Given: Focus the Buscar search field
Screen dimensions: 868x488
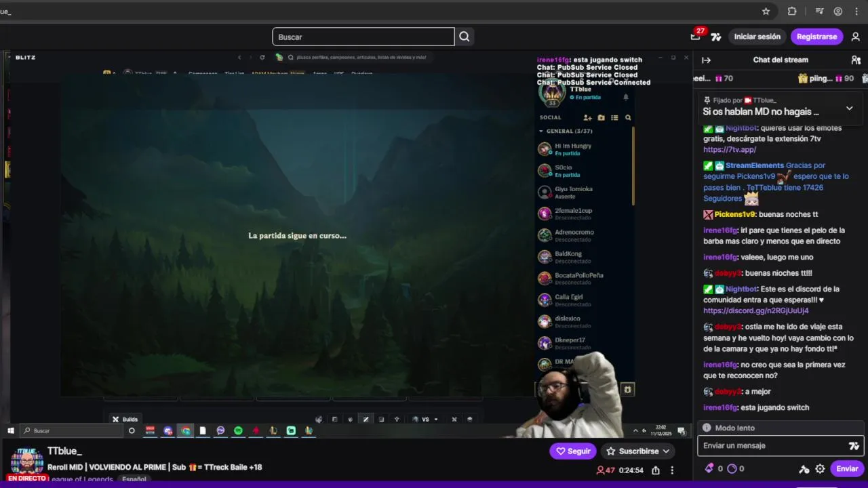Looking at the screenshot, I should (363, 37).
